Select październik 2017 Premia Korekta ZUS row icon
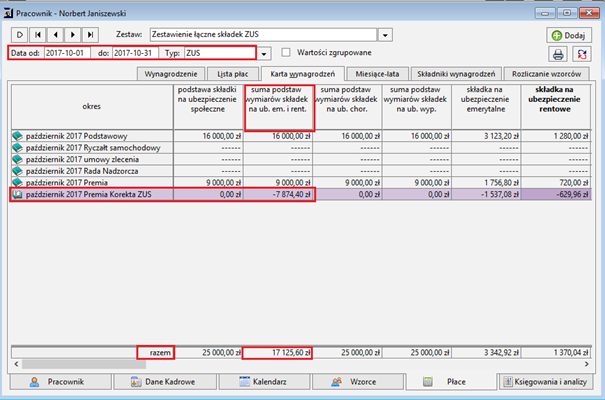The height and width of the screenshot is (400, 605). point(17,194)
